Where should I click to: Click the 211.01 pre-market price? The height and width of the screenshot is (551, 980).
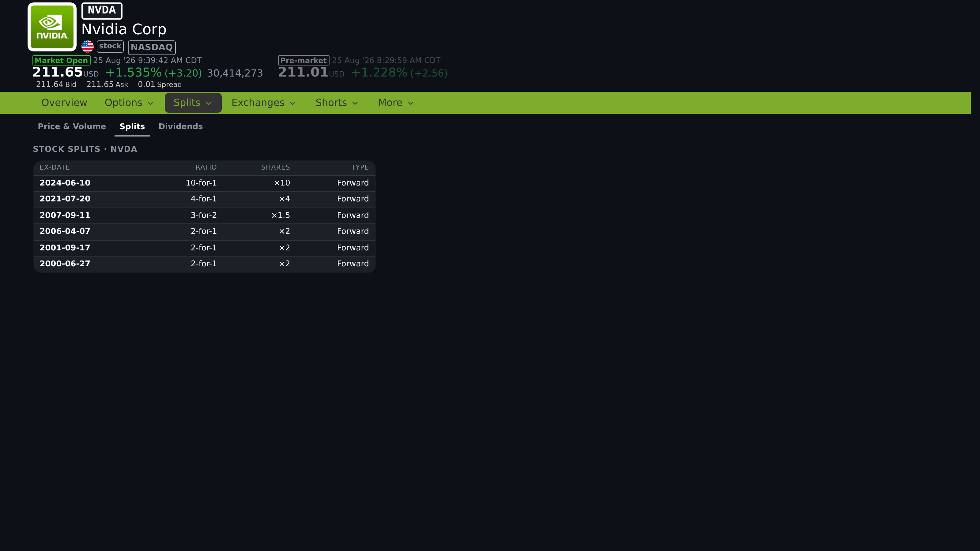(311, 72)
